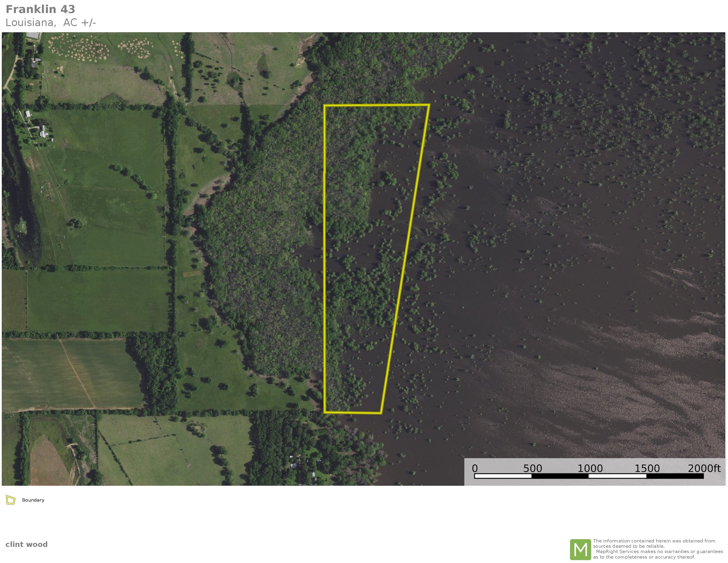The width and height of the screenshot is (728, 563).
Task: Select the Louisiana AC subtitle text
Action: point(51,23)
